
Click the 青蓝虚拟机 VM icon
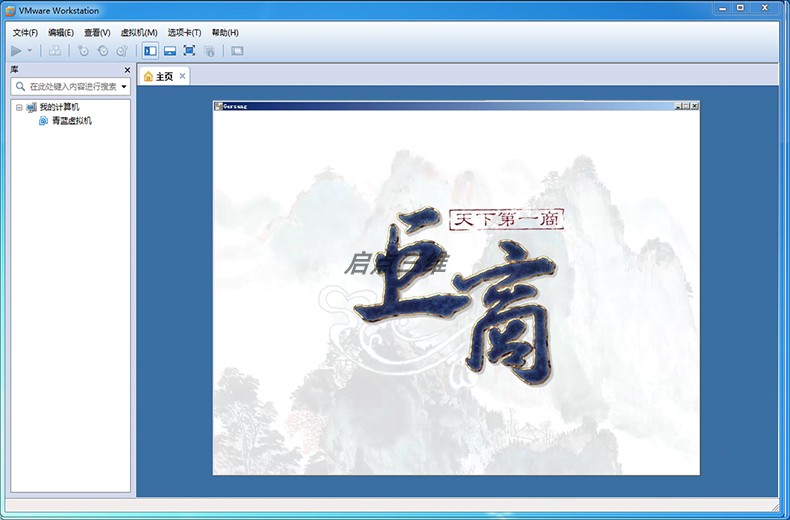(43, 121)
